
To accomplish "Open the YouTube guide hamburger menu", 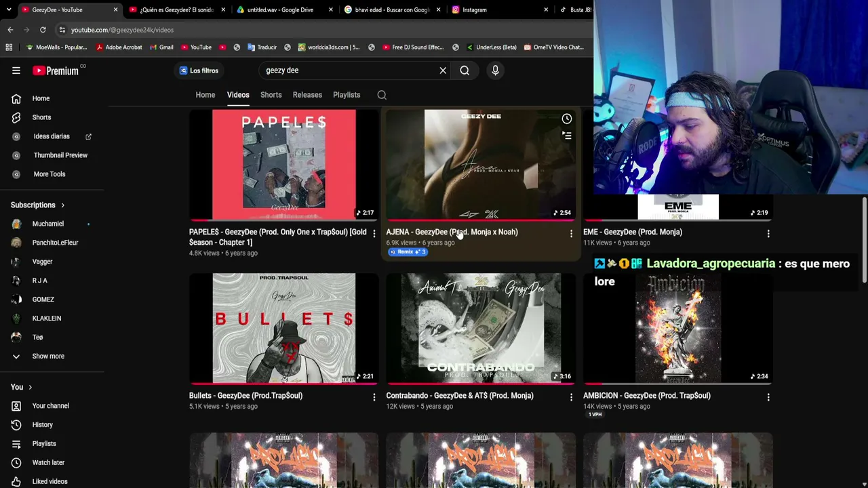I will click(16, 70).
